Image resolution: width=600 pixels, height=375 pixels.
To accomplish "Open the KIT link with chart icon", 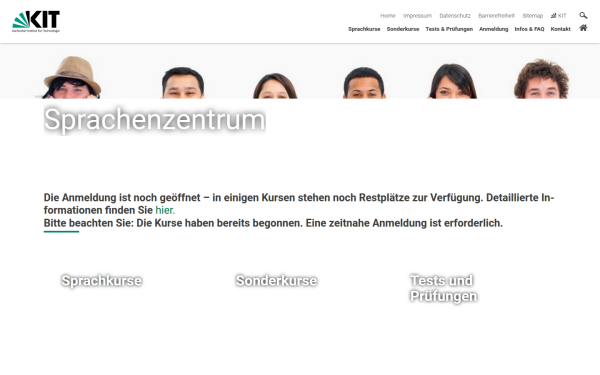I will coord(558,16).
